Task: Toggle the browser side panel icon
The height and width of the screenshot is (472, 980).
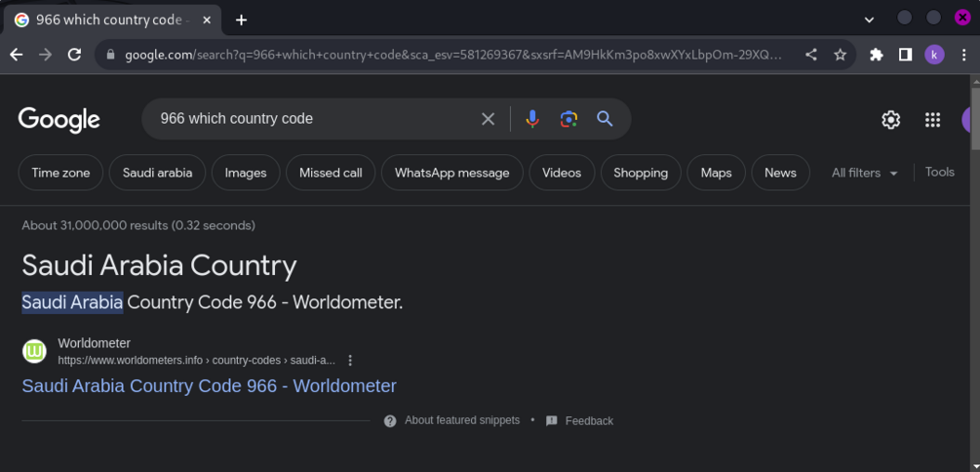Action: click(x=905, y=55)
